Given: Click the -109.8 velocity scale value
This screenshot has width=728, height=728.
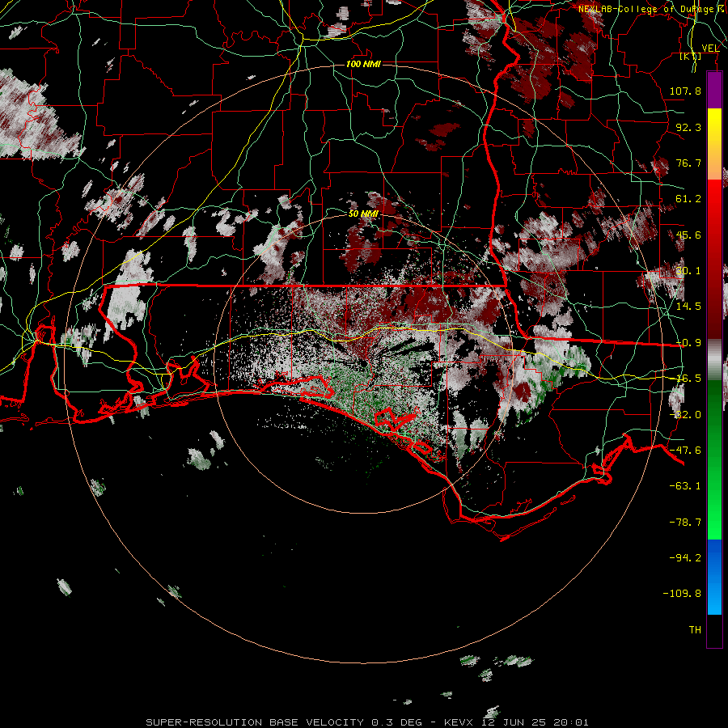Looking at the screenshot, I should tap(682, 594).
